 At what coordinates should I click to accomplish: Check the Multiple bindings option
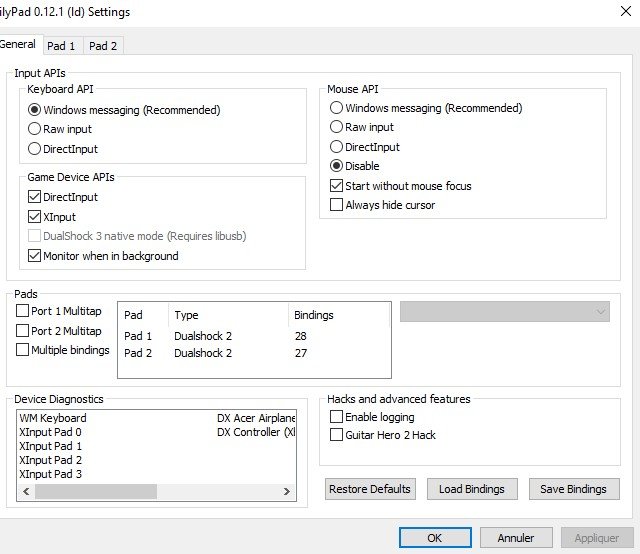click(x=23, y=350)
